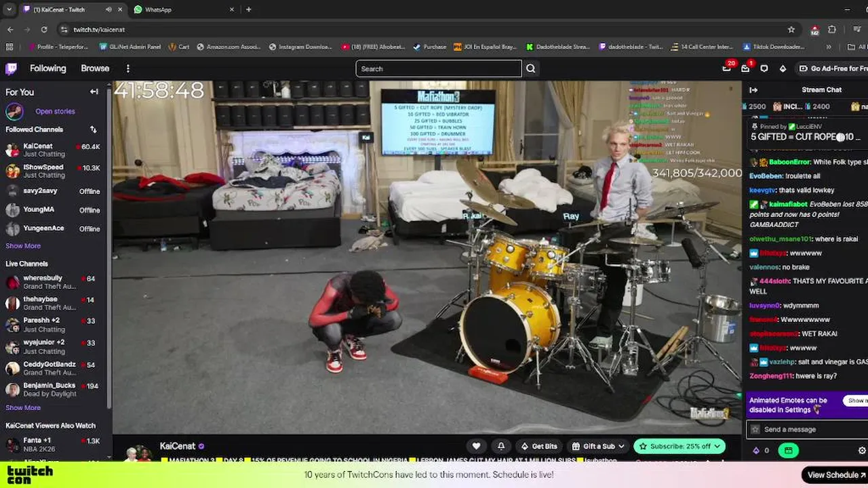The image size is (868, 488).
Task: Click the magnifier search button
Action: (531, 68)
